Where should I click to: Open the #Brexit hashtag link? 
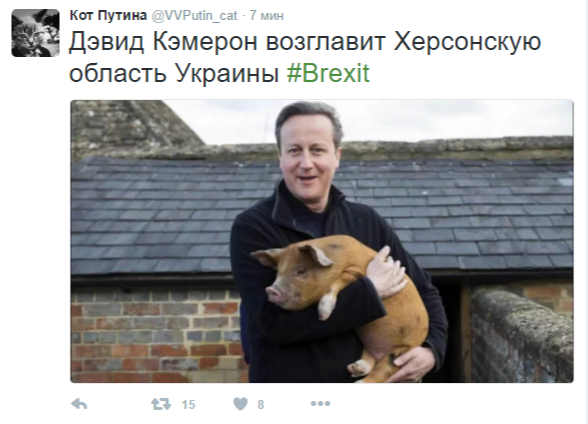[x=328, y=73]
